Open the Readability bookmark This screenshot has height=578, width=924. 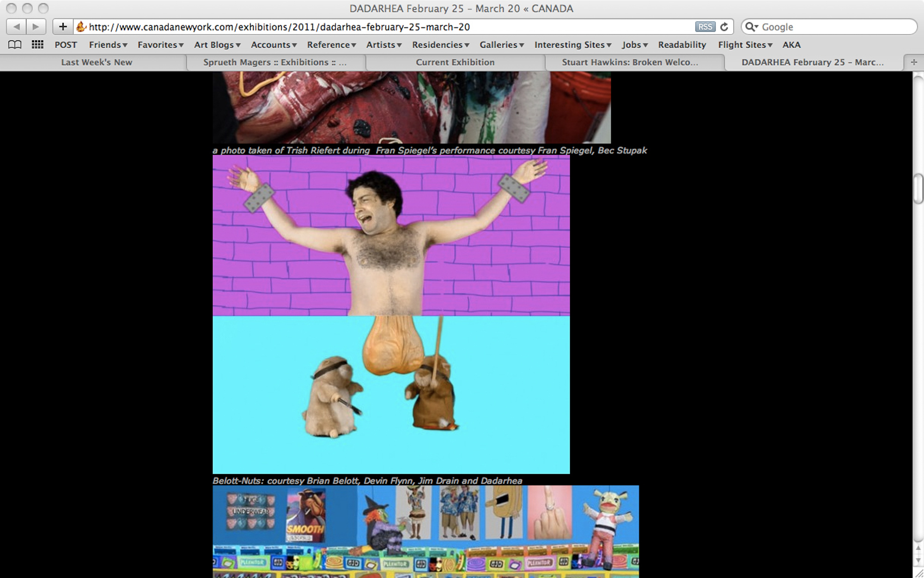tap(682, 45)
